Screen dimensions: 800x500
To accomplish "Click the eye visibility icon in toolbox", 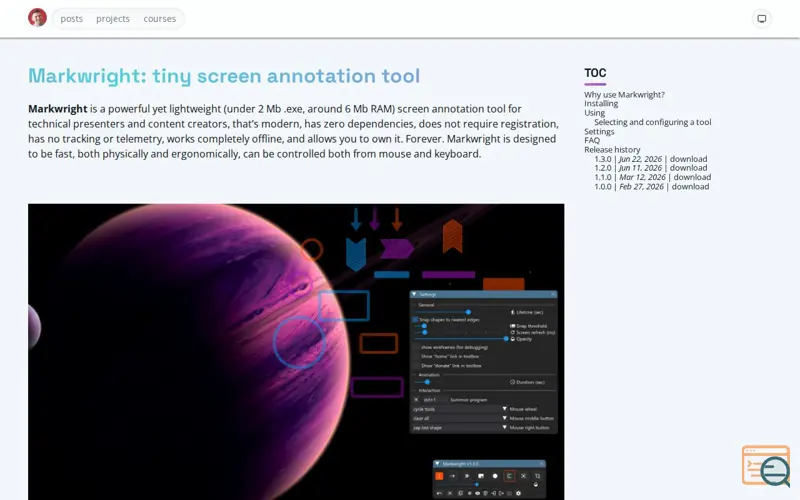I will click(478, 493).
